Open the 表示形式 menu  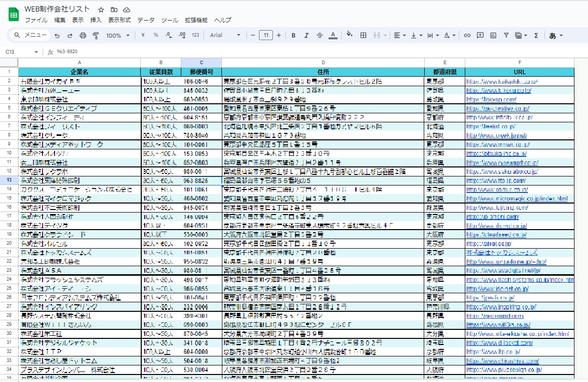tap(119, 20)
